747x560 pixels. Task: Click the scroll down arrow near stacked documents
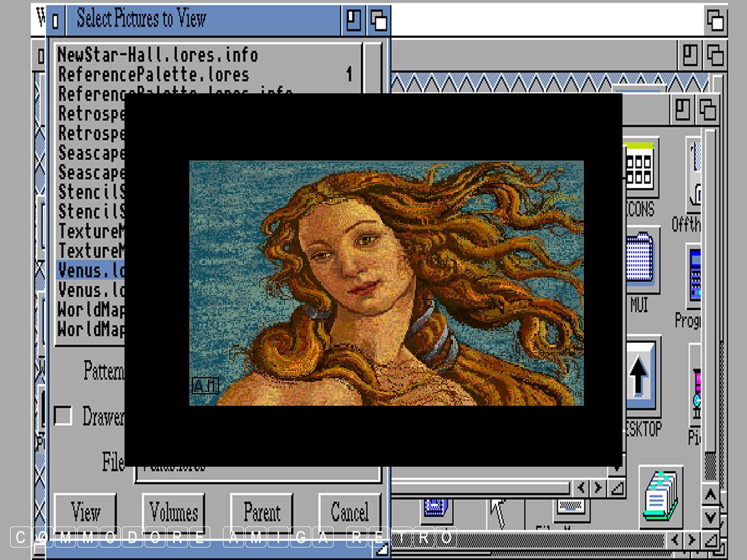tap(710, 518)
